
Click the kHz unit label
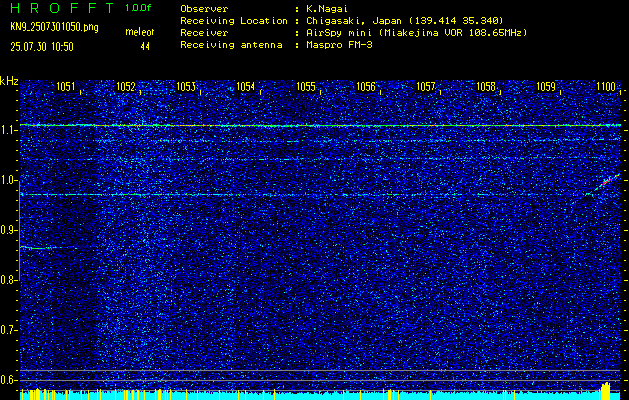pyautogui.click(x=9, y=81)
